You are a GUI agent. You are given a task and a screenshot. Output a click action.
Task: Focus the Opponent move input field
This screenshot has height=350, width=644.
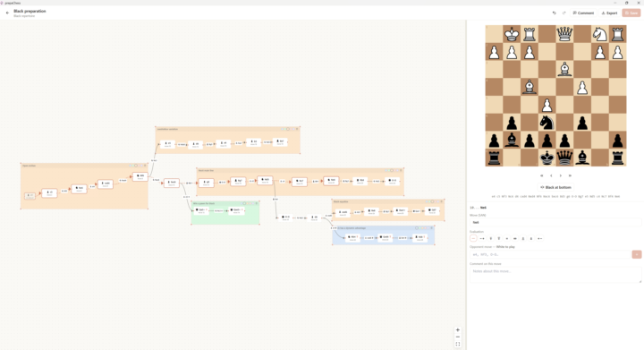(x=550, y=254)
